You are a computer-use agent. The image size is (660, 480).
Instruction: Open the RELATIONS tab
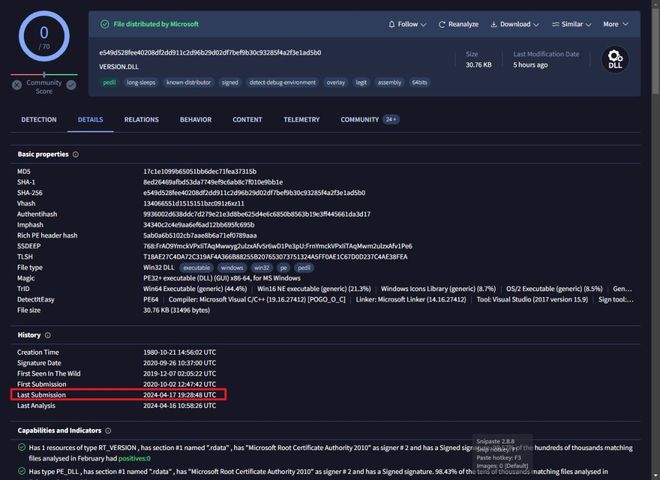point(141,120)
